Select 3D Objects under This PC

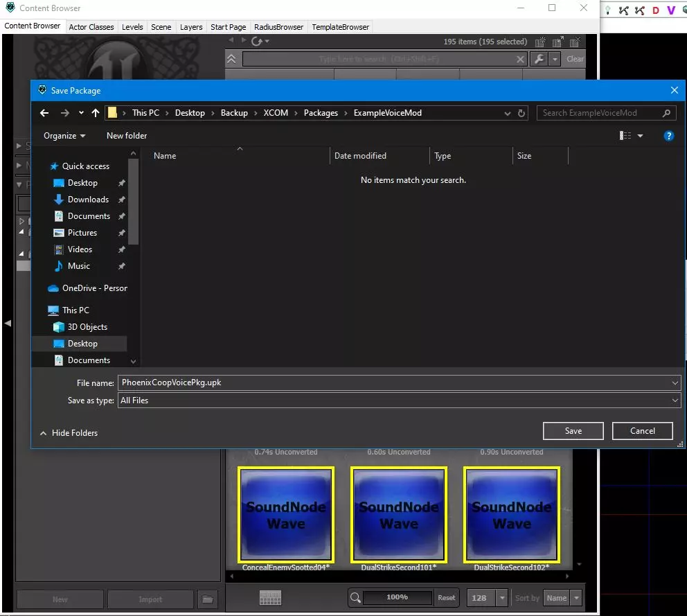87,327
